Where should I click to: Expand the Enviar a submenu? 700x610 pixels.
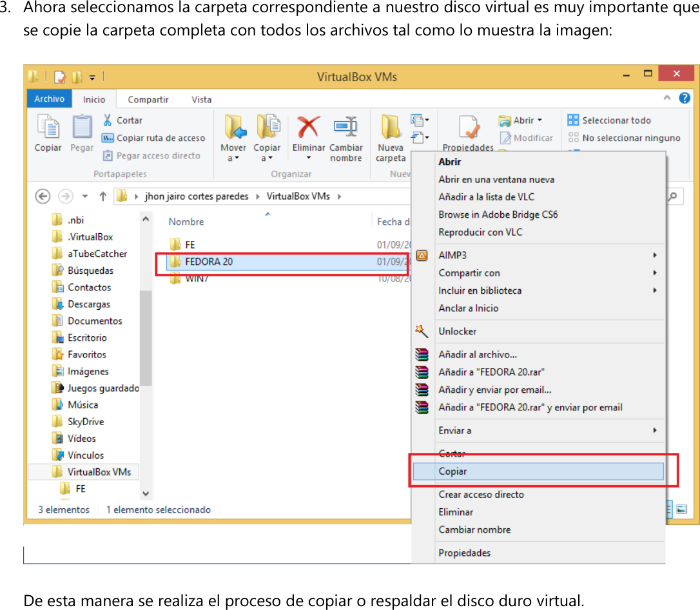click(x=538, y=430)
